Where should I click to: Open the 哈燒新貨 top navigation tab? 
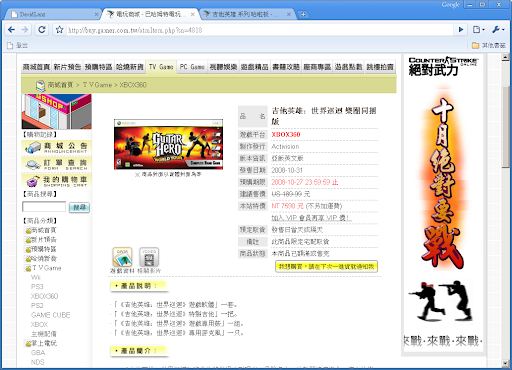(x=130, y=67)
